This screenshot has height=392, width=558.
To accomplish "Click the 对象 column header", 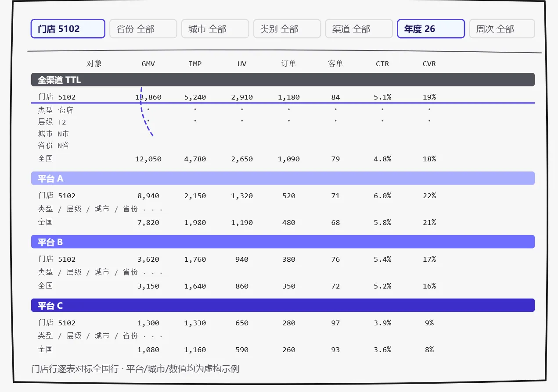I will point(94,64).
